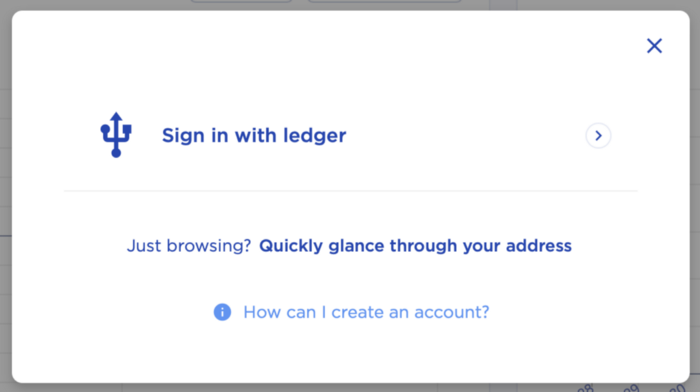Click the dimmed area right of the dialog
This screenshot has height=392, width=700.
(695, 196)
